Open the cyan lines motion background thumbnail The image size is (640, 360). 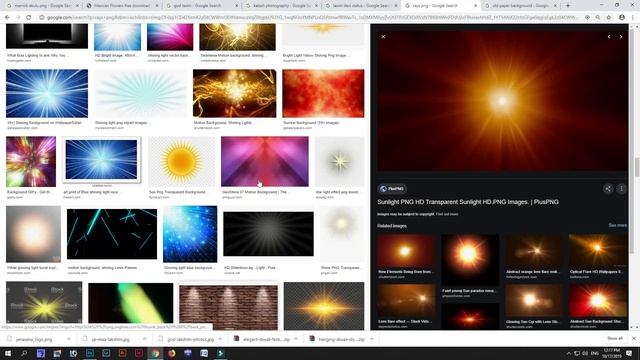tap(112, 234)
